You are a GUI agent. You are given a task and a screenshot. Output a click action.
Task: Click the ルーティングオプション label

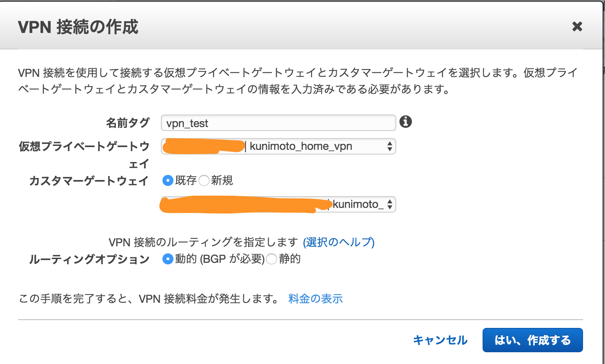pyautogui.click(x=89, y=259)
